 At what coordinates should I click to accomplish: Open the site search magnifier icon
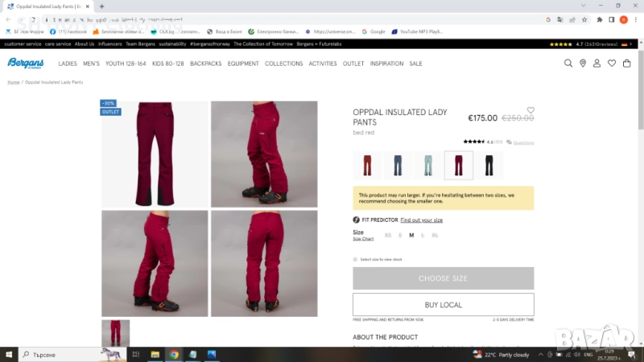(x=568, y=64)
